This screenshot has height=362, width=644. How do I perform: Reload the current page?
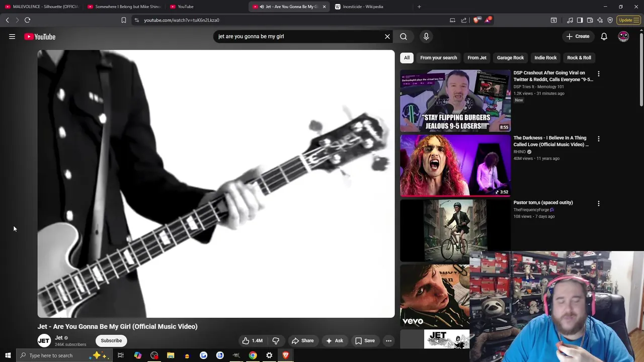pos(27,20)
